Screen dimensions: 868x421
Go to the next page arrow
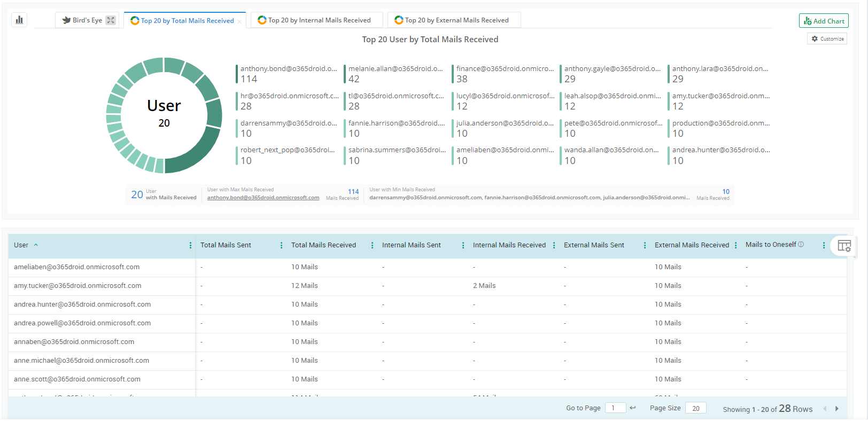[837, 409]
